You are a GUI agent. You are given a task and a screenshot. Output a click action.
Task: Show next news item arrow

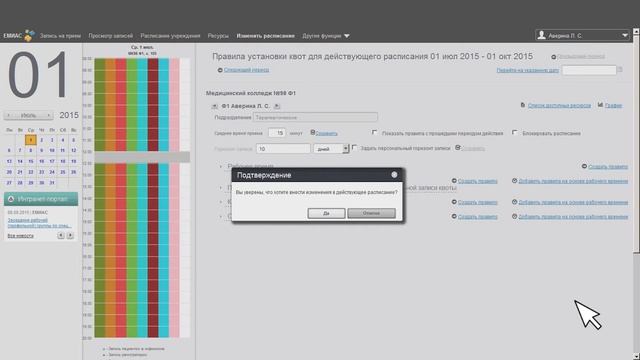pyautogui.click(x=70, y=236)
